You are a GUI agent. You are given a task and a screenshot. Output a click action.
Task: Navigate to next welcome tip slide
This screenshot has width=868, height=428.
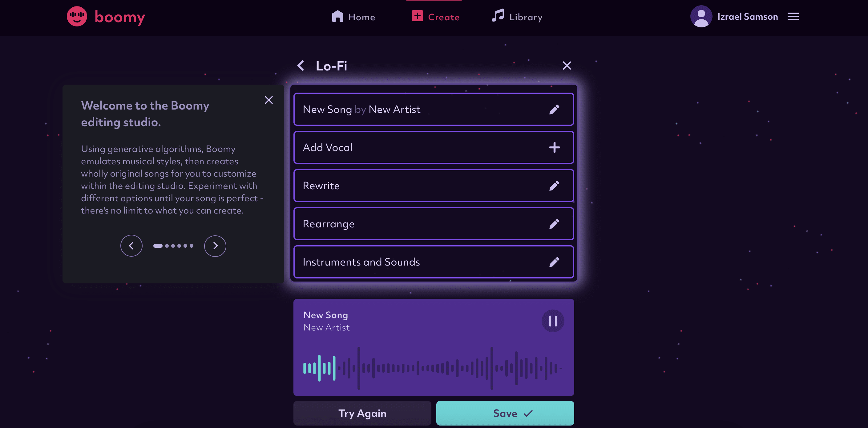click(x=215, y=246)
